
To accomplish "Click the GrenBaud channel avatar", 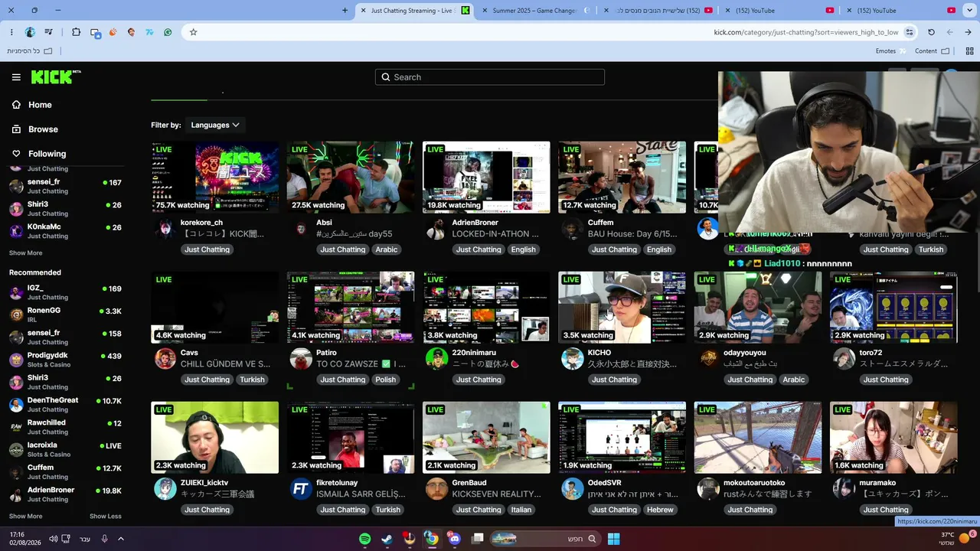I will pos(436,488).
